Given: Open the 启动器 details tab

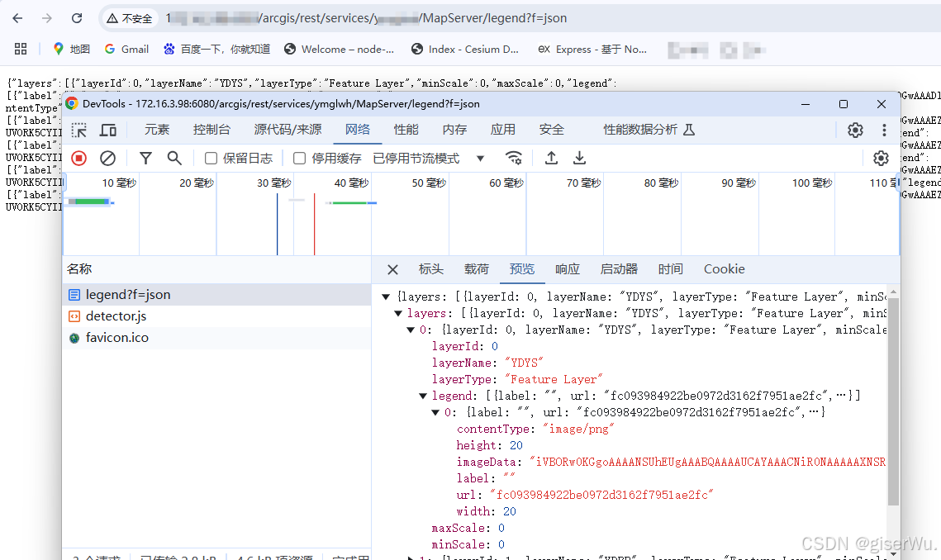Looking at the screenshot, I should tap(619, 269).
